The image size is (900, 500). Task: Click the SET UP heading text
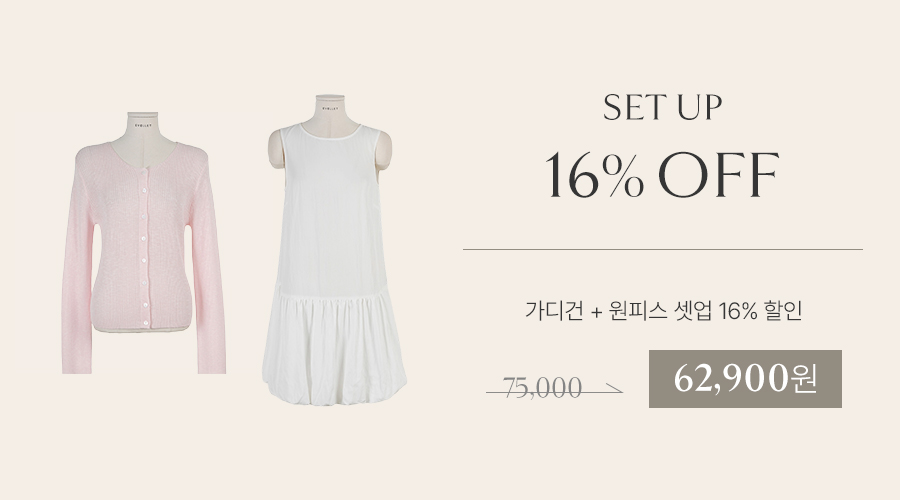tap(662, 107)
